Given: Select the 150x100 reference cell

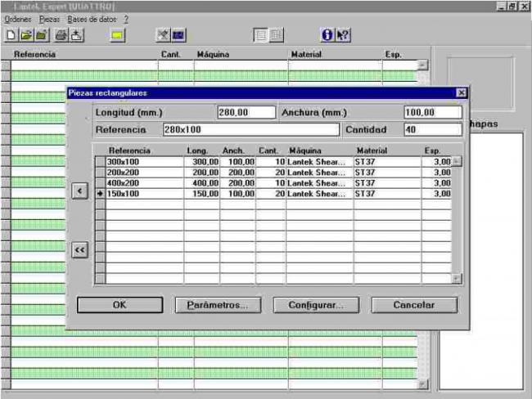Looking at the screenshot, I should coord(145,194).
